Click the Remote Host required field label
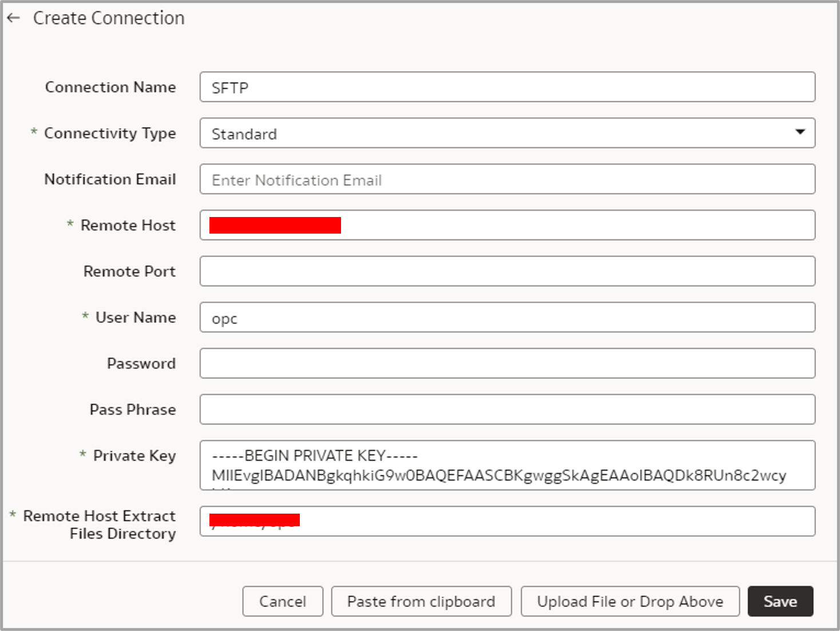840x631 pixels. [x=127, y=225]
